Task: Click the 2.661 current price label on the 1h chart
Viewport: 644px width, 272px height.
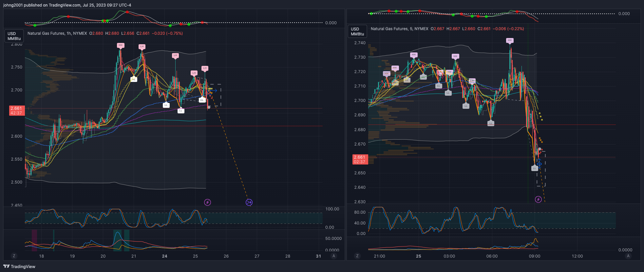Action: click(16, 110)
